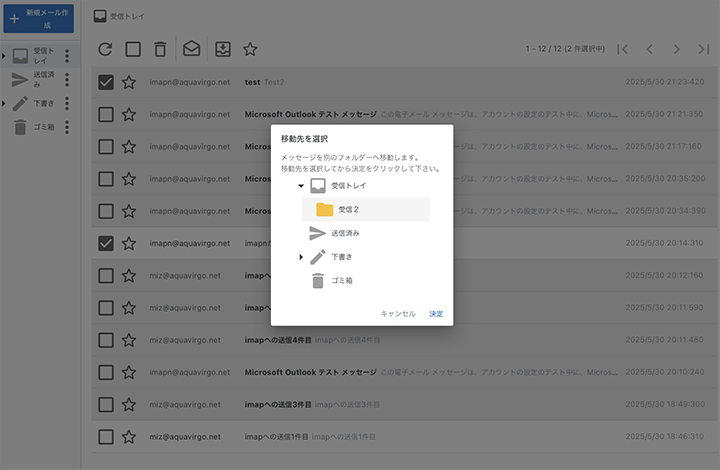This screenshot has width=720, height=470.
Task: Open the imapへの送信1件目 message subject
Action: 276,437
